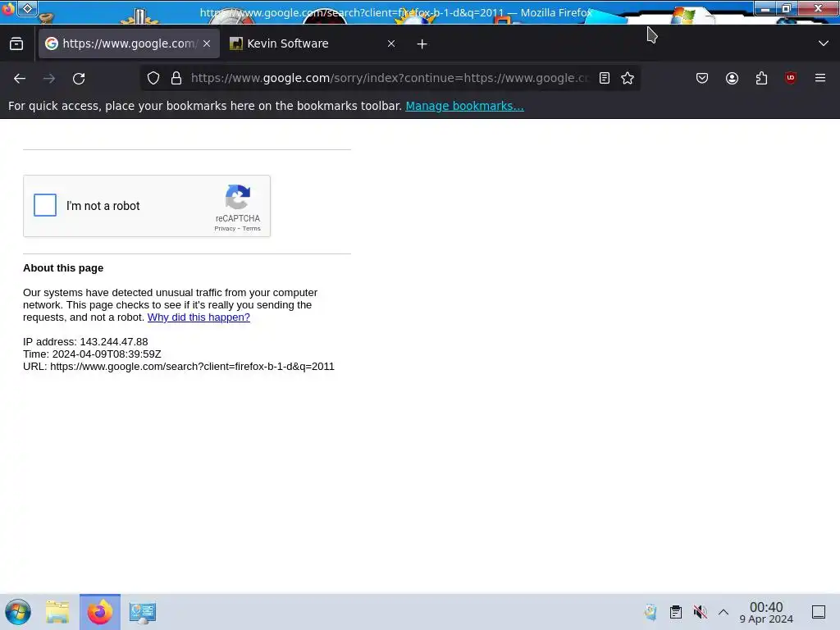Click the Manage bookmarks link

pyautogui.click(x=464, y=106)
